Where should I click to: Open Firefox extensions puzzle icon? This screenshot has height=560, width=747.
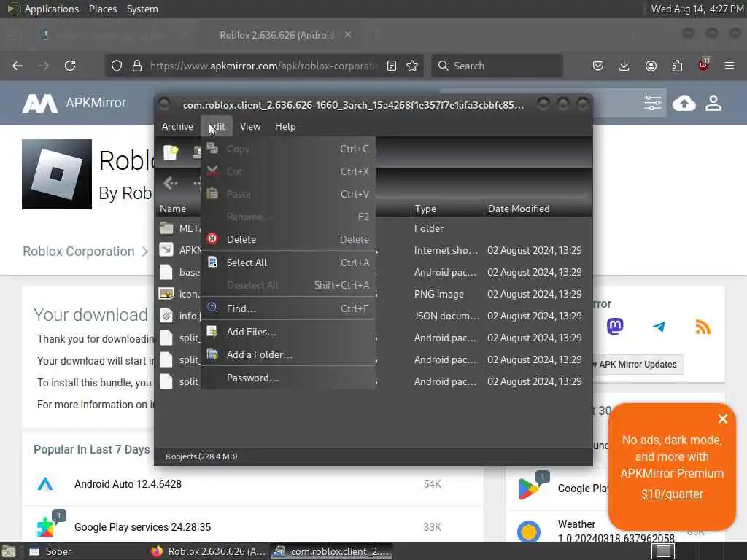pos(677,66)
